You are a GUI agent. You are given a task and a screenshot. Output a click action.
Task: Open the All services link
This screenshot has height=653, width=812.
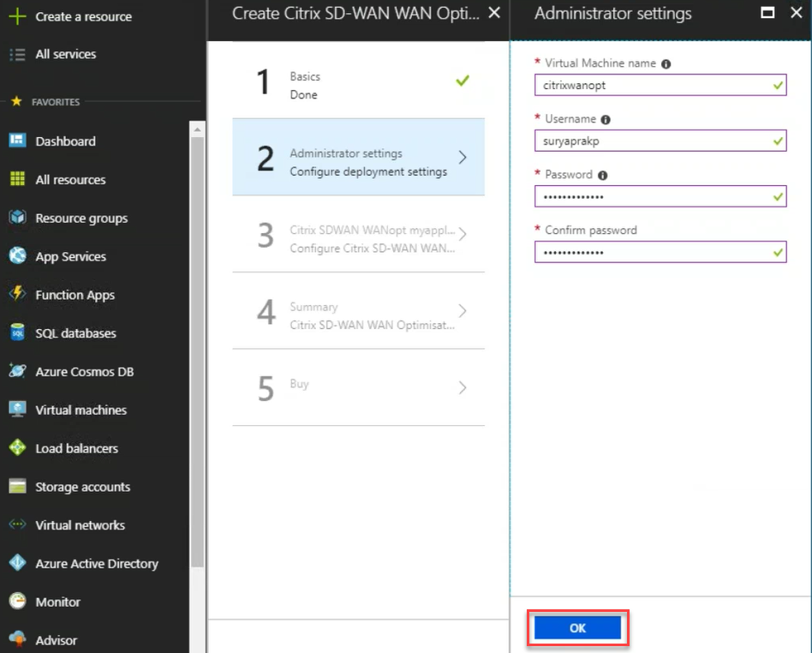[66, 55]
